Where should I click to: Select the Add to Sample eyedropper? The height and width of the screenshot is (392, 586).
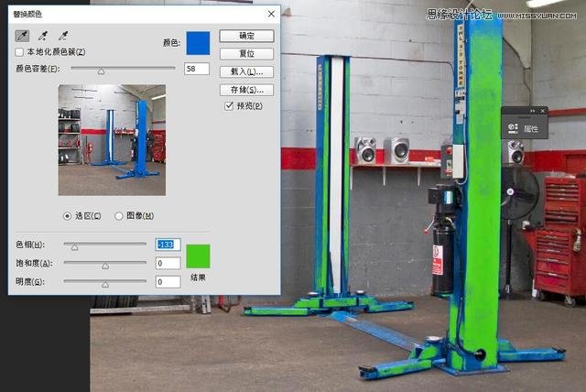pyautogui.click(x=43, y=36)
